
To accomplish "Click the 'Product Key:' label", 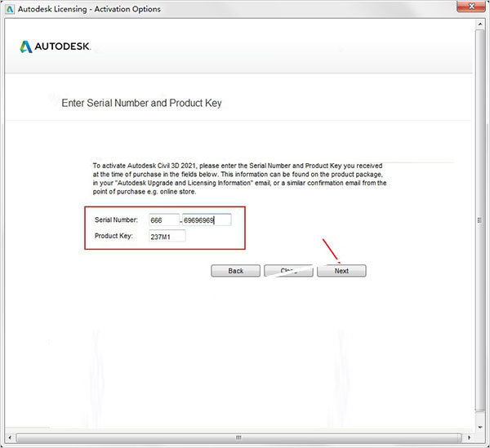I will pyautogui.click(x=114, y=236).
